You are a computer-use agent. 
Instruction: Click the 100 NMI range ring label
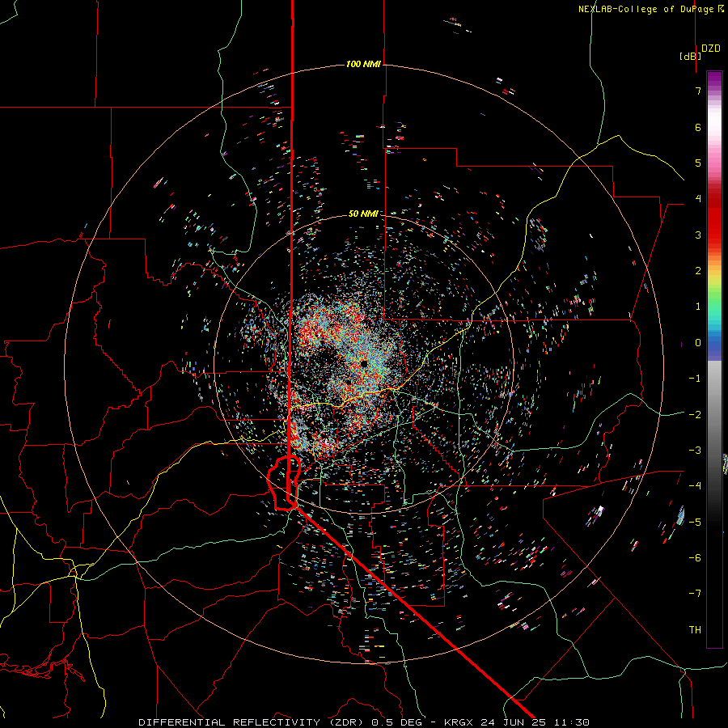[363, 64]
